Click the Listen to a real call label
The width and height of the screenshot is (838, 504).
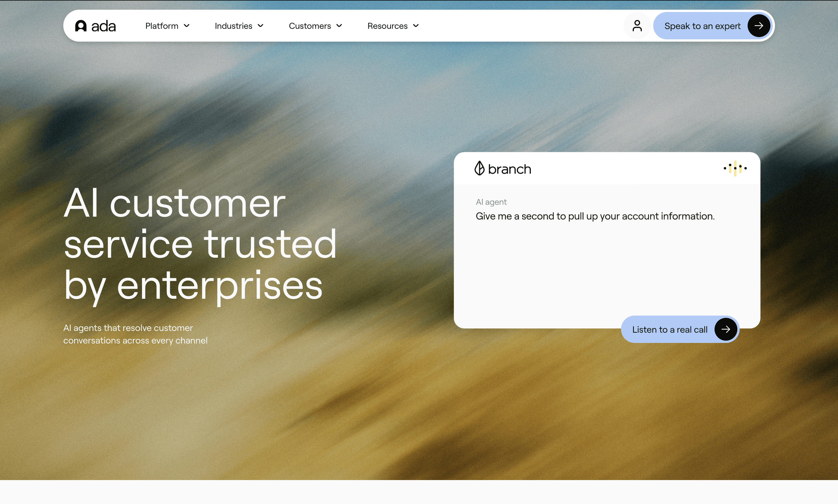669,330
